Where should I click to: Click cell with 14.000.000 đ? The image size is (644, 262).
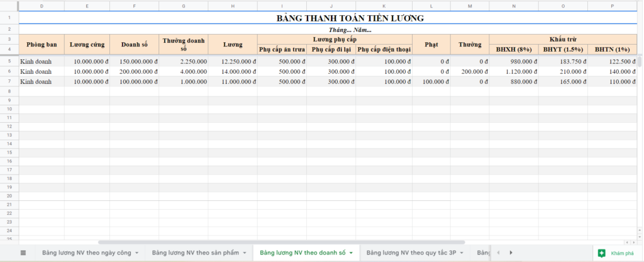(233, 72)
